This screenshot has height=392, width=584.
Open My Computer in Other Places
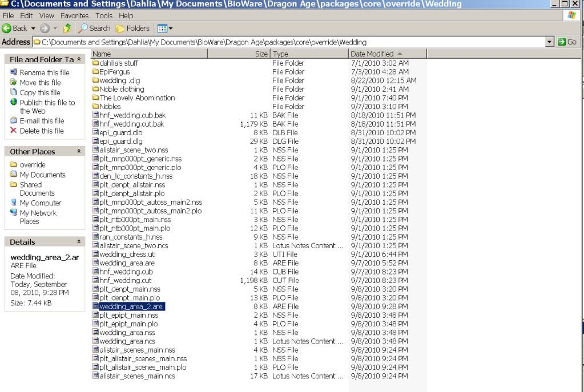point(40,203)
